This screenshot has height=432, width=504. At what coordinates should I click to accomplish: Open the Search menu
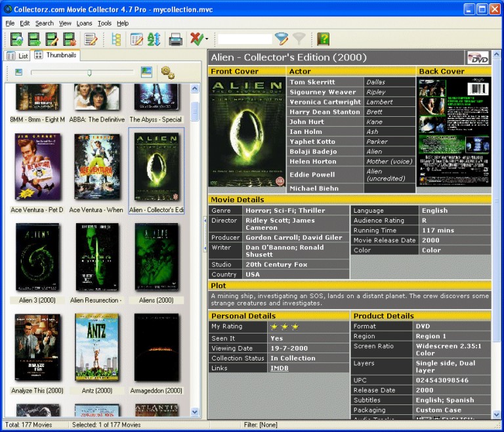(x=45, y=23)
